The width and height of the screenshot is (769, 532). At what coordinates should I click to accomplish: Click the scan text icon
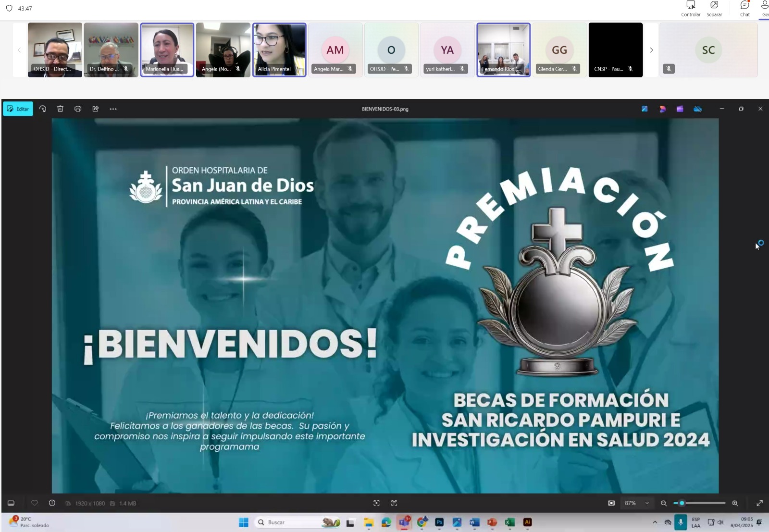coord(394,503)
